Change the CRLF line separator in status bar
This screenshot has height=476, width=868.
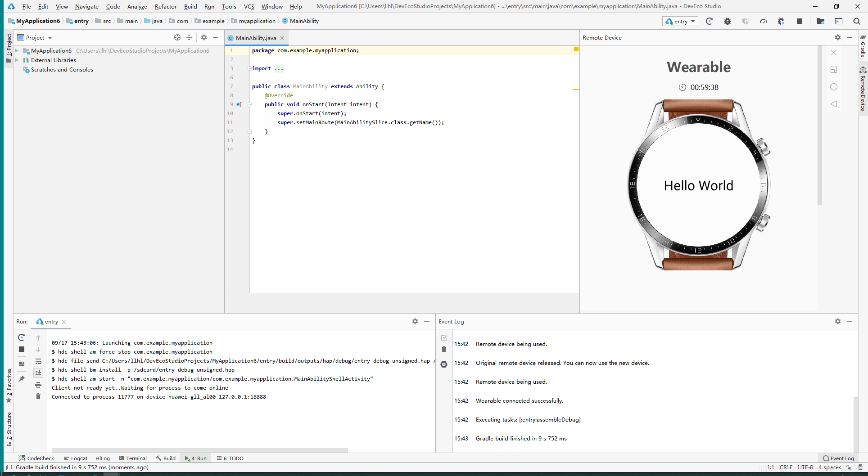[x=786, y=467]
